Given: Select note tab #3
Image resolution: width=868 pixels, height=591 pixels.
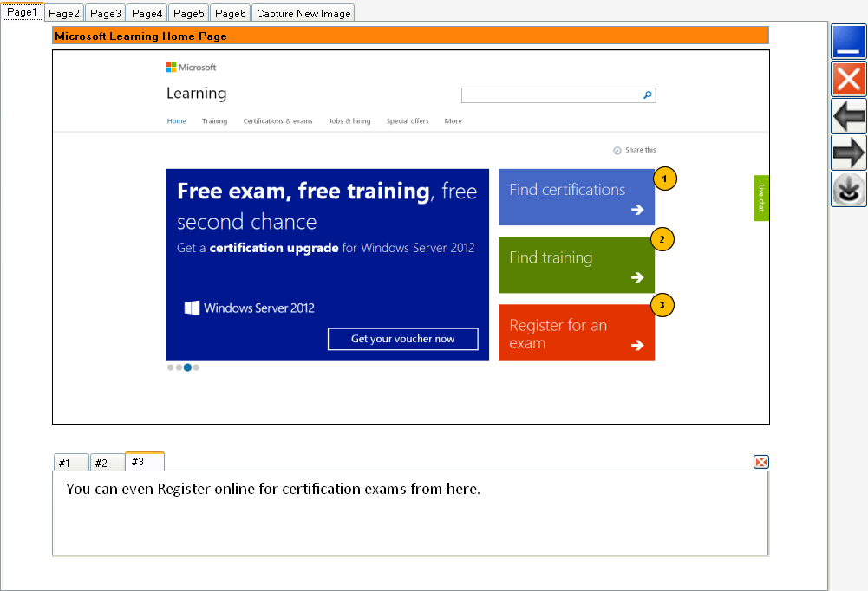Looking at the screenshot, I should click(145, 462).
